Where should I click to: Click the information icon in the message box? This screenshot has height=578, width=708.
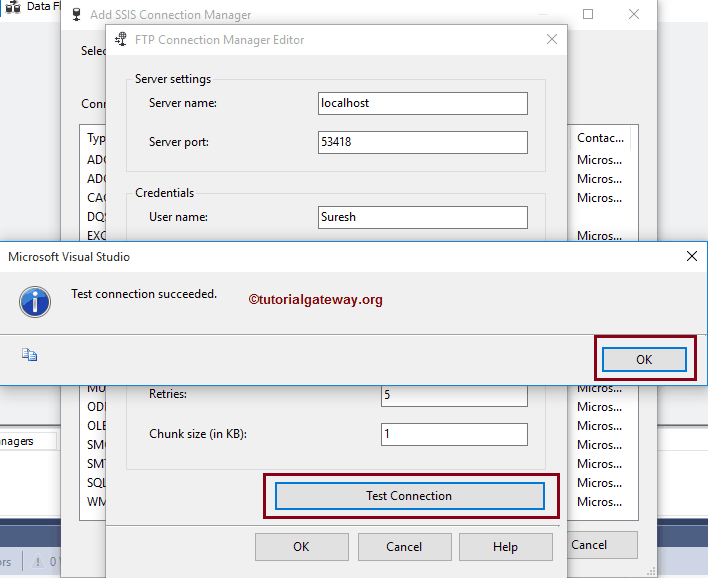pyautogui.click(x=35, y=302)
